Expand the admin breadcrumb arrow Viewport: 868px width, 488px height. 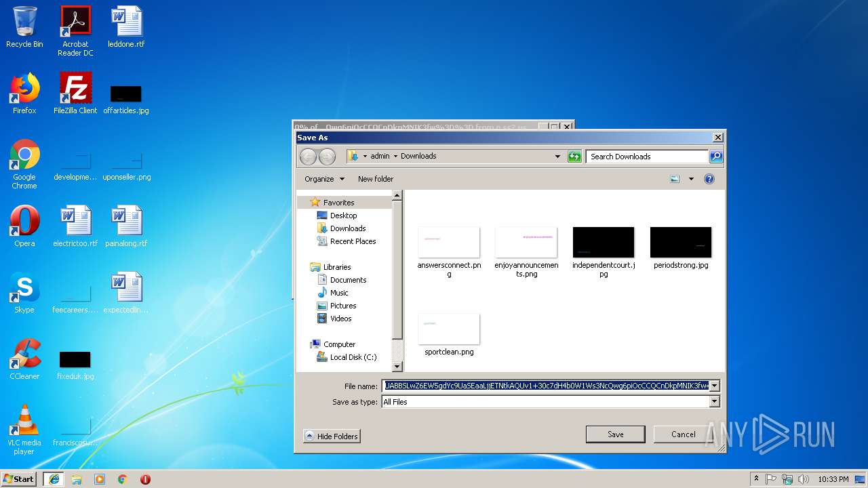[x=395, y=157]
